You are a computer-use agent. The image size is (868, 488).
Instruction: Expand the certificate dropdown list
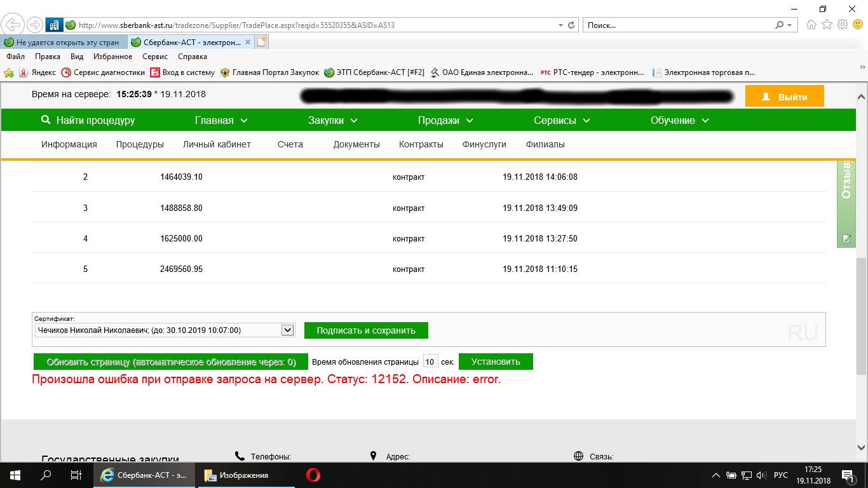tap(287, 330)
